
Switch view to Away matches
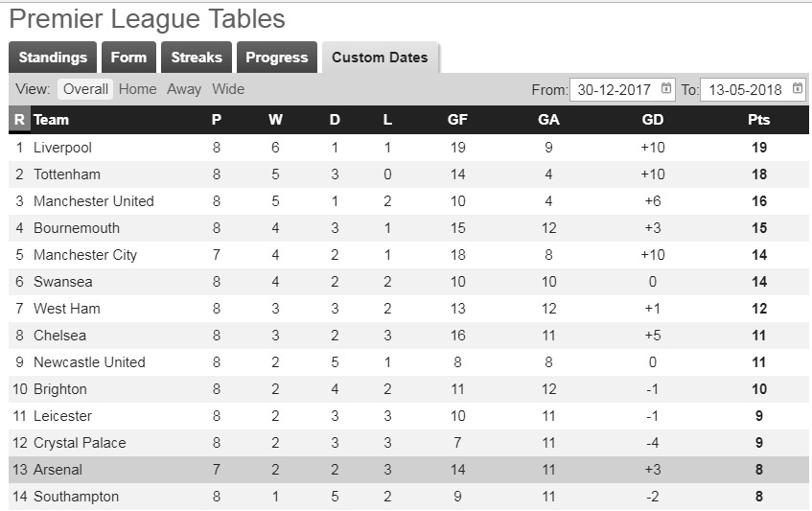pyautogui.click(x=184, y=89)
